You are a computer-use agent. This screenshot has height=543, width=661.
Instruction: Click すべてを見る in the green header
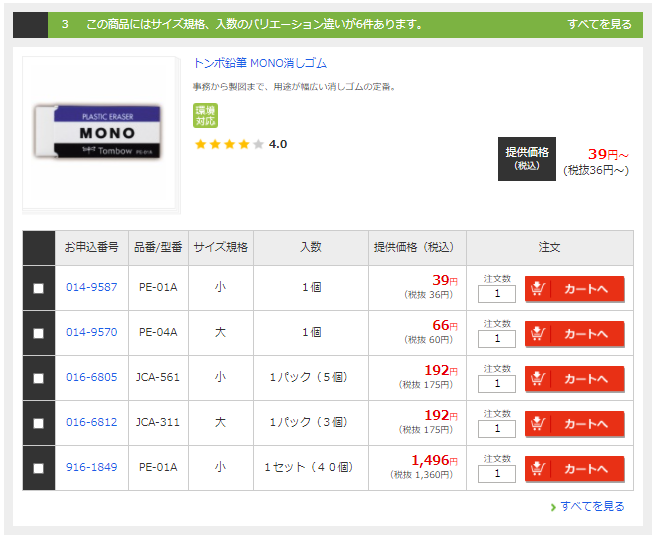(x=599, y=24)
